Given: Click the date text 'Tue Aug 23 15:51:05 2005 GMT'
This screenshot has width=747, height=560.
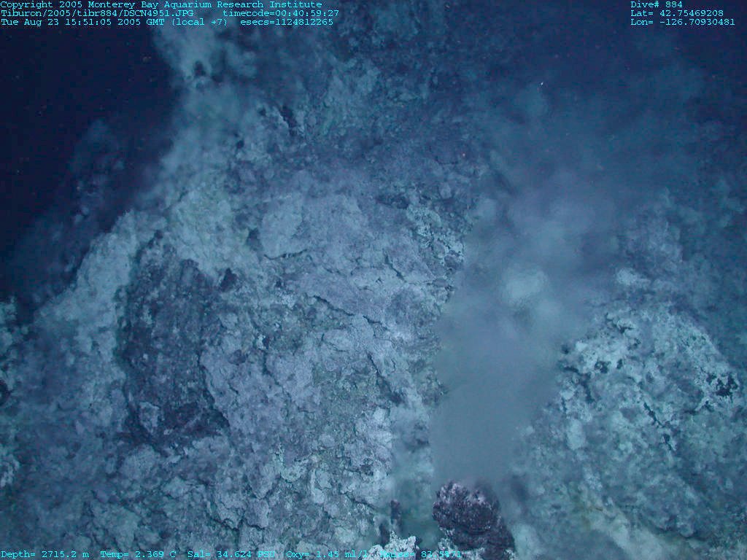Looking at the screenshot, I should [82, 22].
